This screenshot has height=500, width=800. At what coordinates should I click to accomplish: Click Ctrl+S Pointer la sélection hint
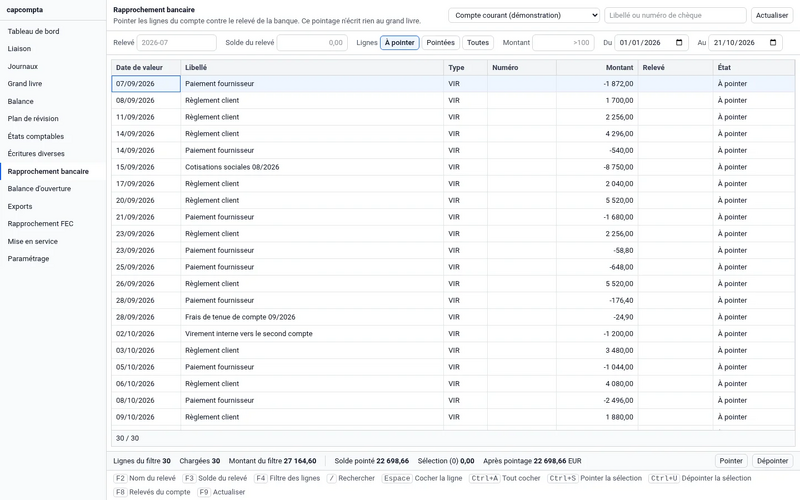click(x=594, y=478)
